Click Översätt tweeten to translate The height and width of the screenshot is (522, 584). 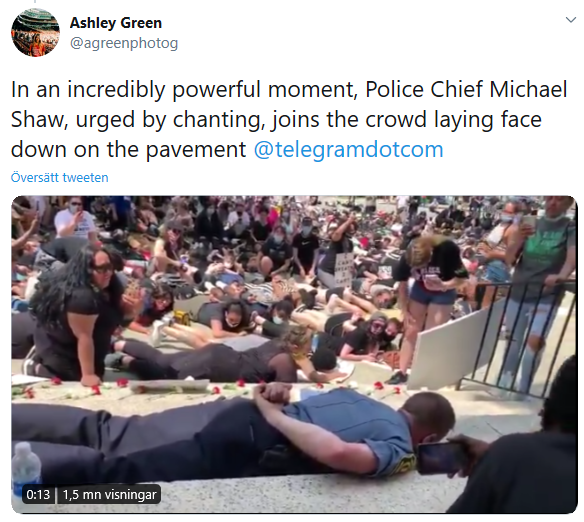tap(60, 178)
